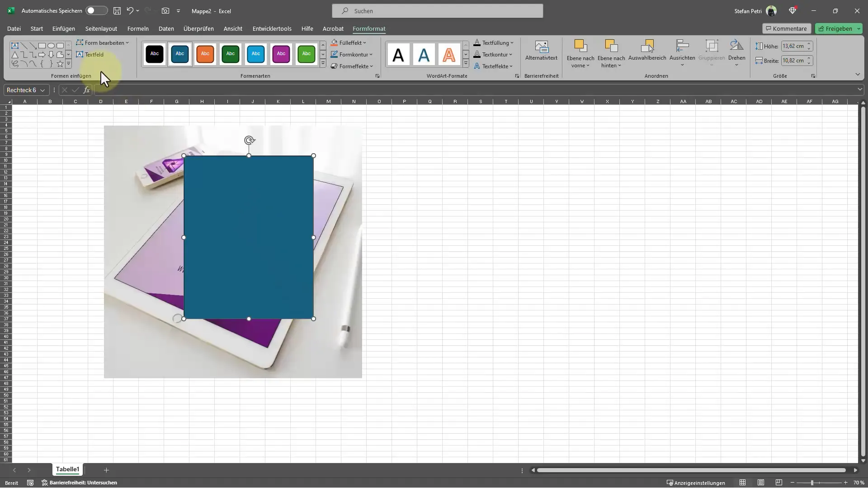This screenshot has height=488, width=868.
Task: Click the zoom slider handle
Action: [x=812, y=483]
